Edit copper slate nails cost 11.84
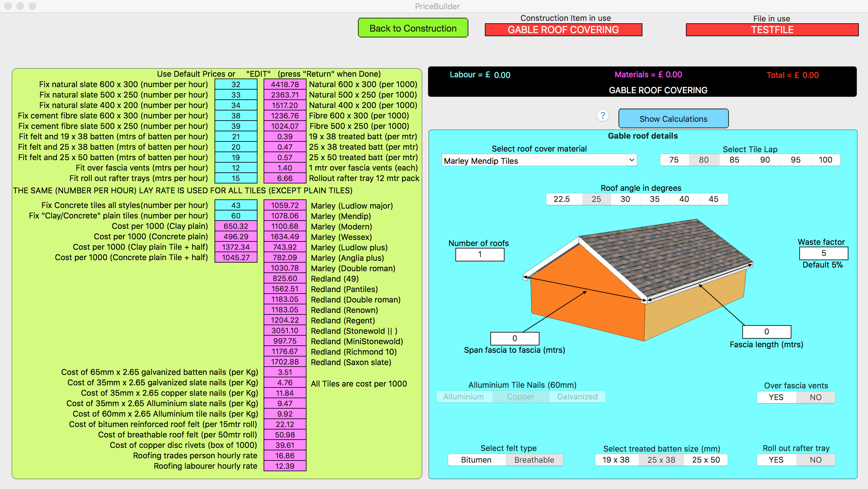Image resolution: width=868 pixels, height=489 pixels. coord(285,393)
